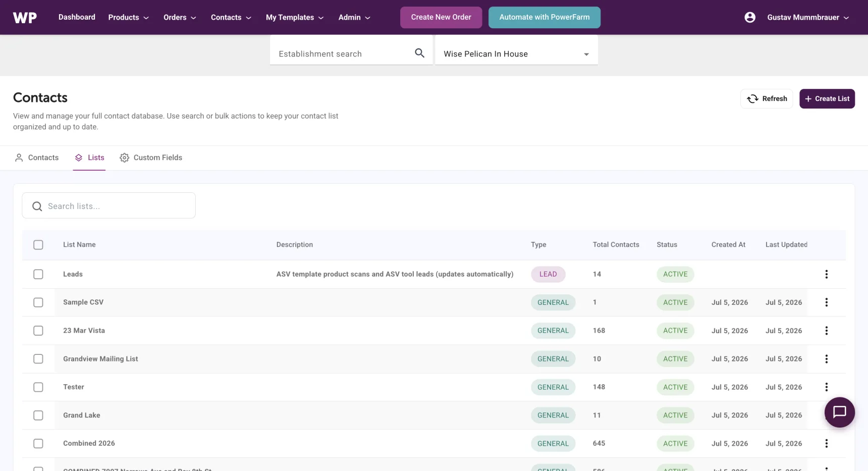Screen dimensions: 868x471
Task: Open row actions menu for Combined 2026
Action: (x=826, y=443)
